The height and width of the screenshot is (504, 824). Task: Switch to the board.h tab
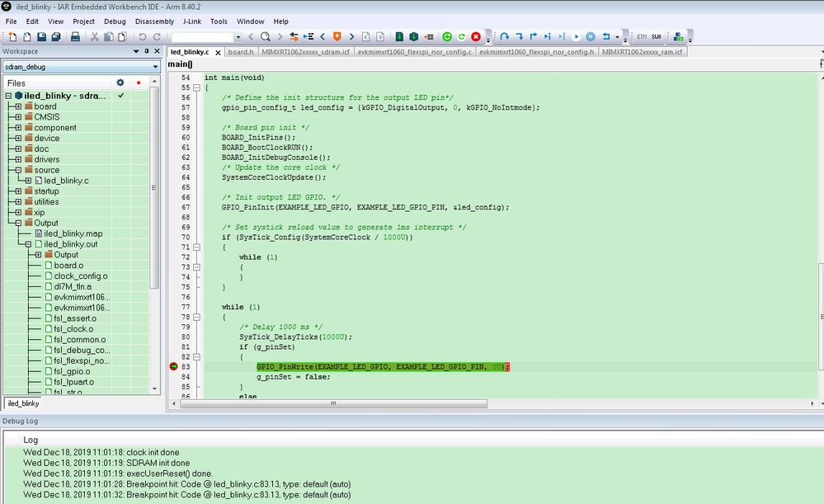241,52
